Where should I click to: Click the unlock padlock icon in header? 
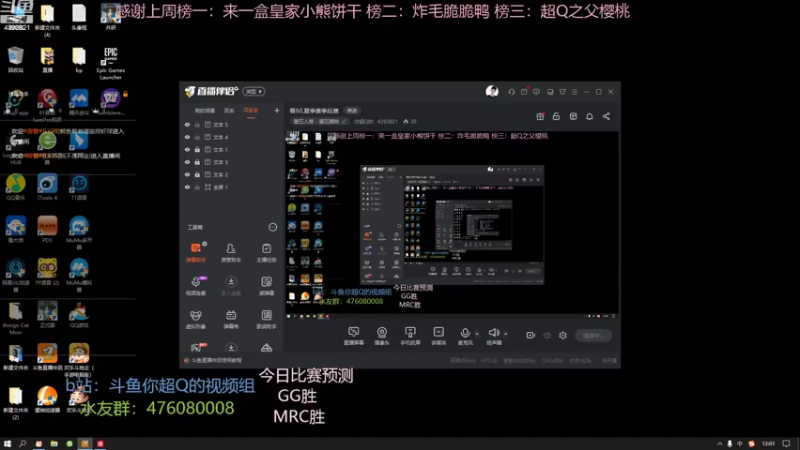[x=556, y=116]
